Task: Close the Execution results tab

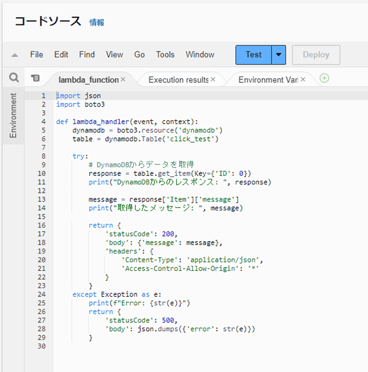Action: 213,80
